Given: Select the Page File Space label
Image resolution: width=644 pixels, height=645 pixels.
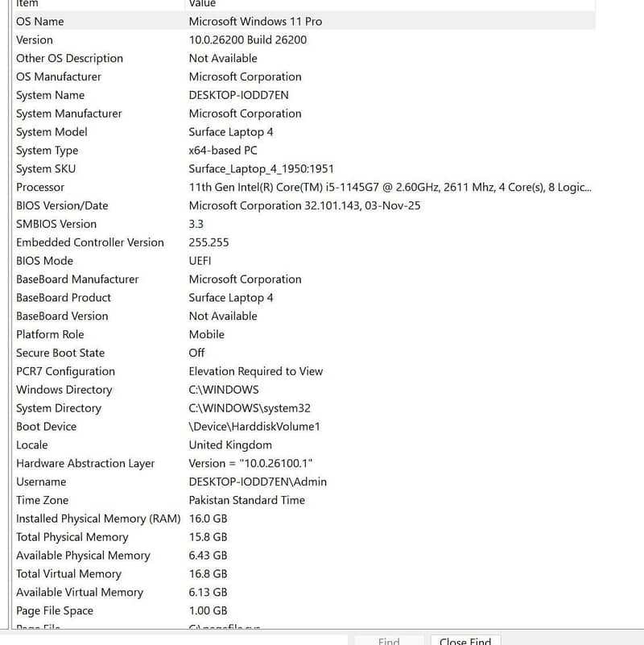Looking at the screenshot, I should pyautogui.click(x=54, y=611).
